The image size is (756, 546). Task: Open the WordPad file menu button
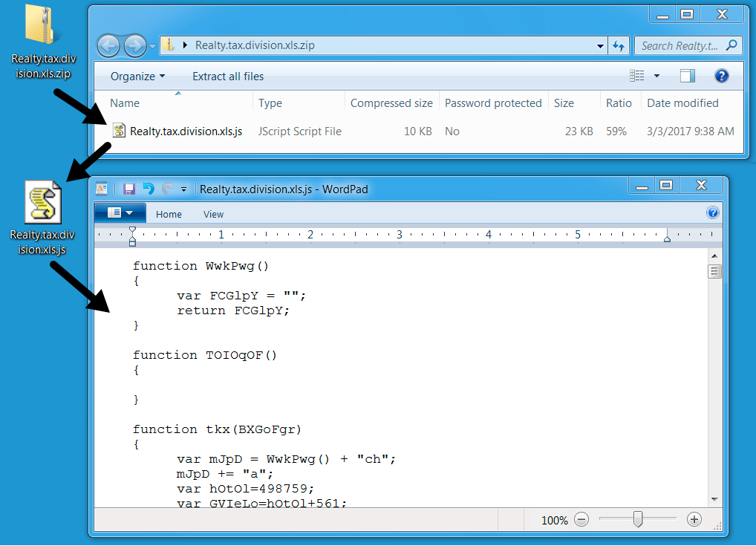coord(120,212)
